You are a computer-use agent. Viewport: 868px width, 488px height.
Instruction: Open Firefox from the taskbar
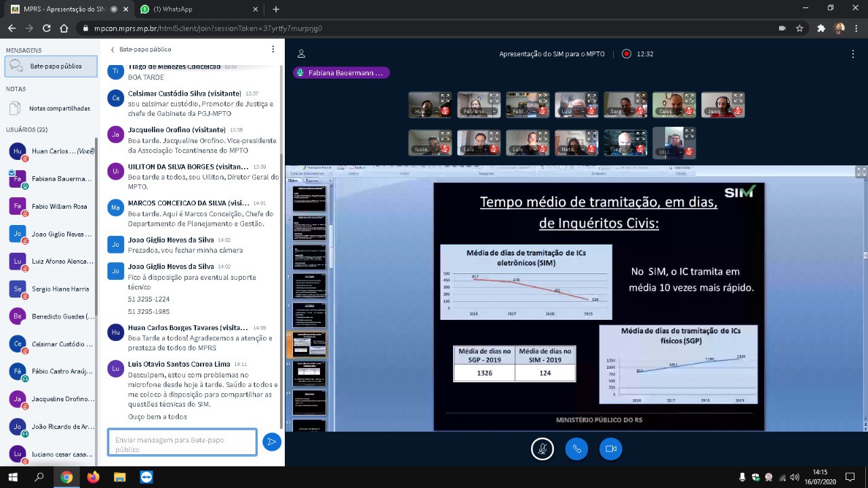coord(93,477)
